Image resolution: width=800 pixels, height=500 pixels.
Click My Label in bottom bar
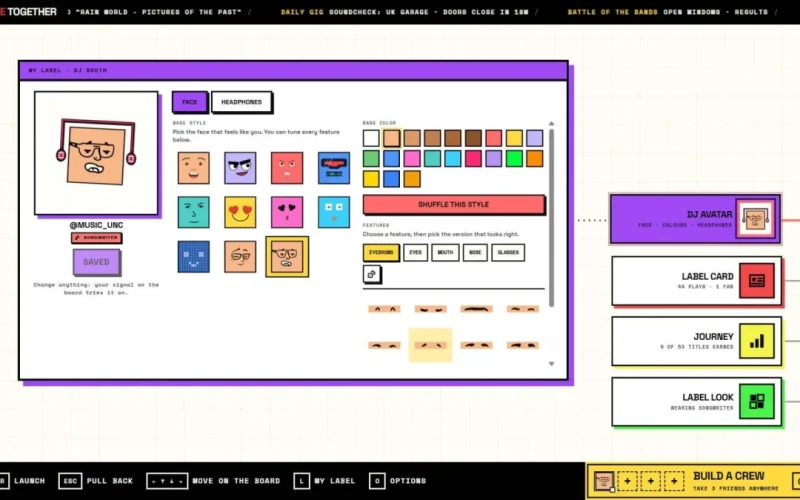click(334, 481)
